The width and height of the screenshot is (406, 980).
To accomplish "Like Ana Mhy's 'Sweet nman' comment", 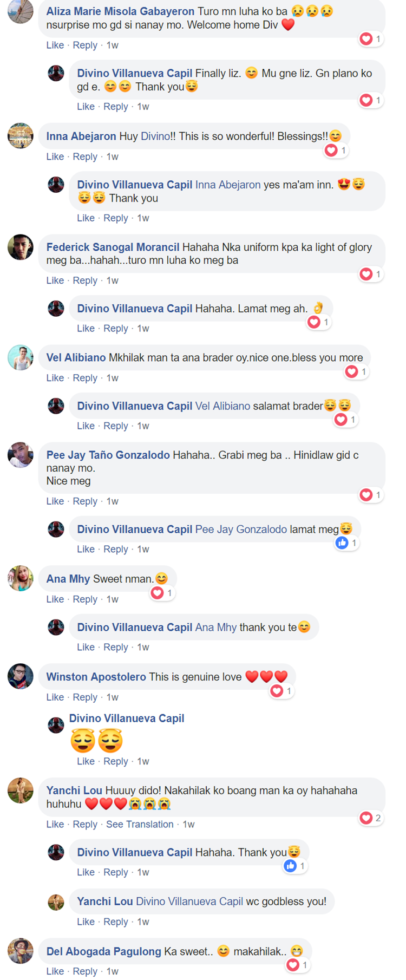I will tap(55, 599).
